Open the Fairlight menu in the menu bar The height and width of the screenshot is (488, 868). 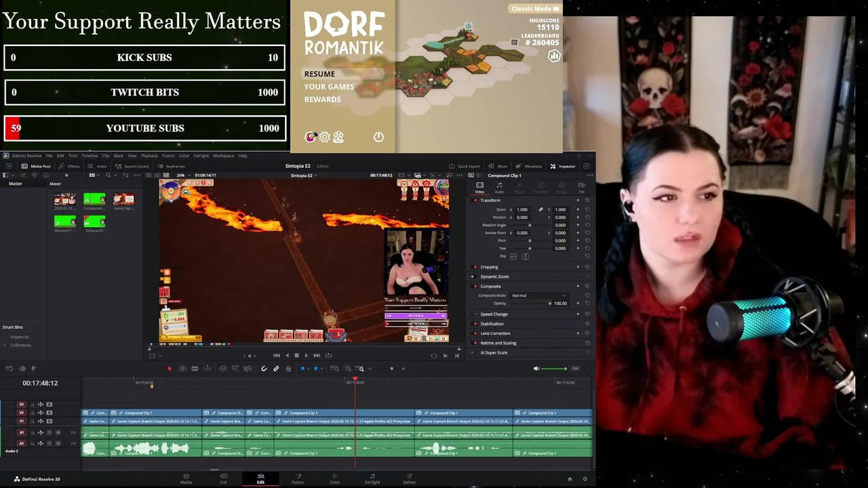coord(201,156)
